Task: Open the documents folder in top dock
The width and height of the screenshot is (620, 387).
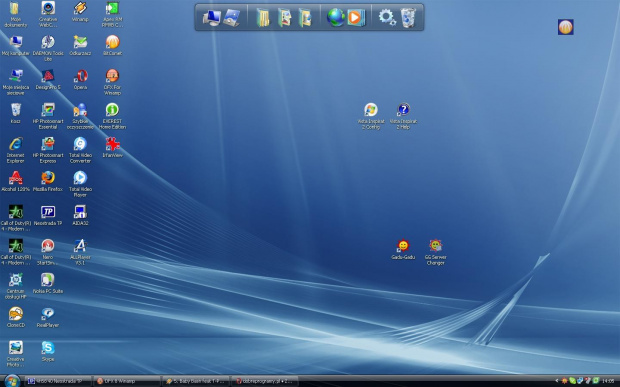Action: tap(263, 18)
